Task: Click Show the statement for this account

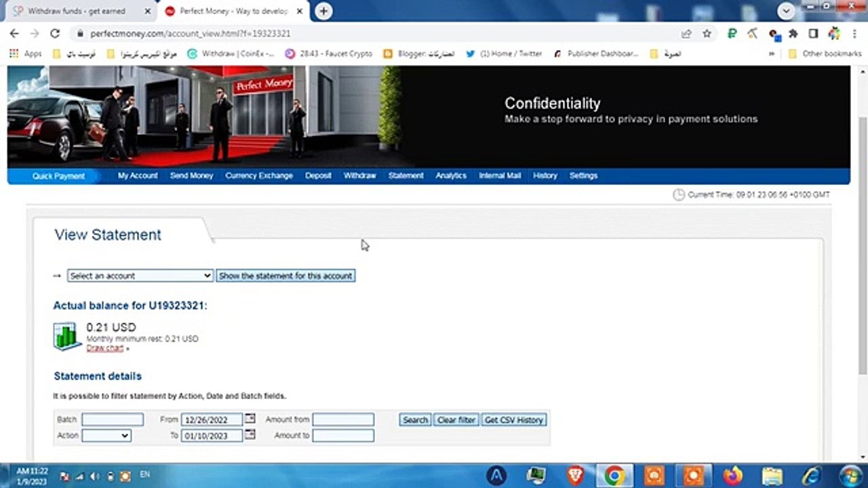Action: point(285,276)
